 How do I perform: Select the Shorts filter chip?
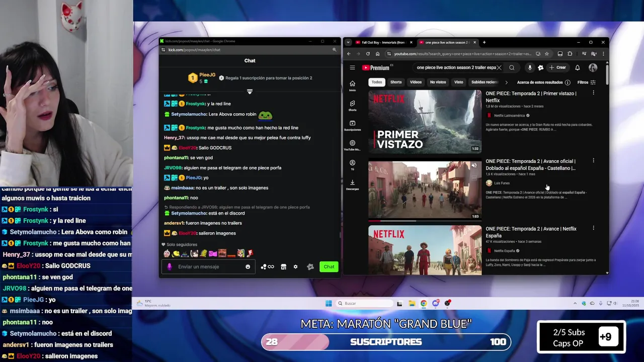click(x=396, y=82)
